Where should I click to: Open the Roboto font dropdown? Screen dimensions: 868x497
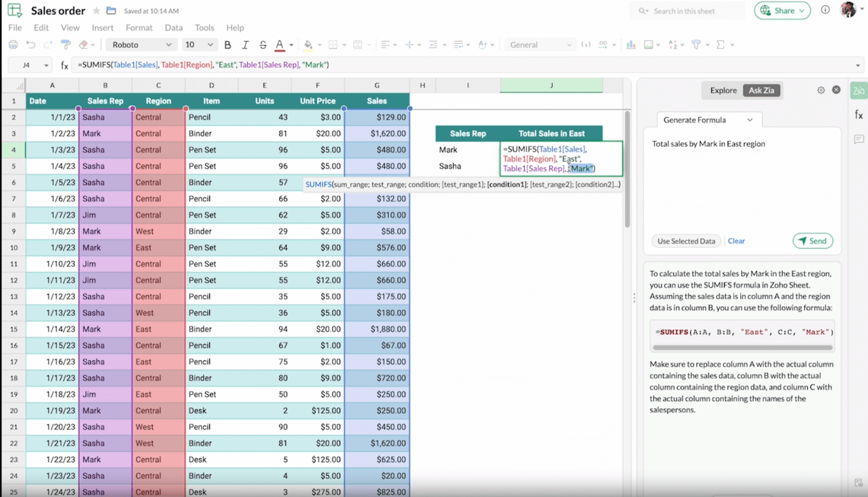point(142,44)
